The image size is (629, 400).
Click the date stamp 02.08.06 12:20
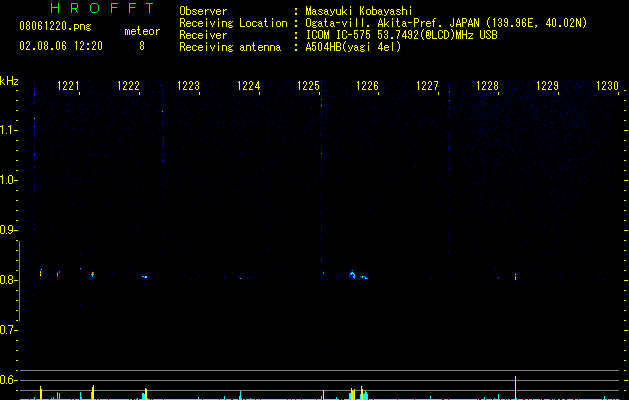(61, 46)
